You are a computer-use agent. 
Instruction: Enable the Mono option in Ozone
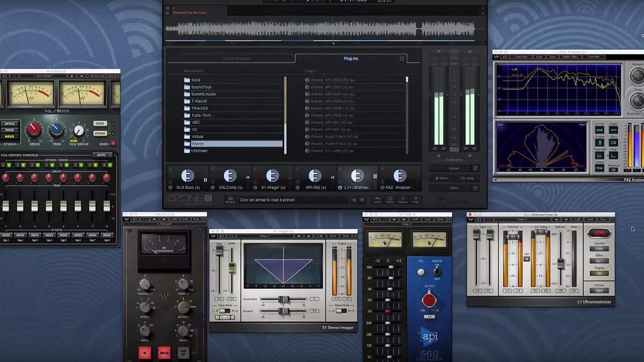pos(440,178)
